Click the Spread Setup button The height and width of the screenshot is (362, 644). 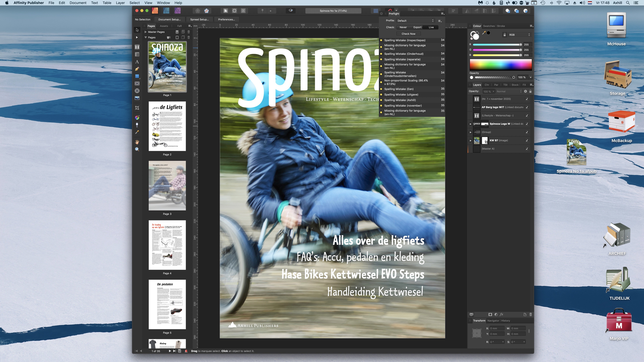pos(199,19)
